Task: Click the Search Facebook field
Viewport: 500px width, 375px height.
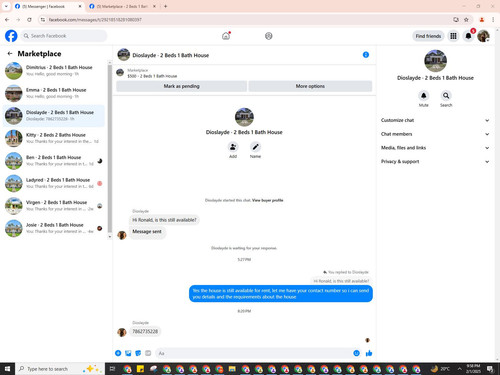Action: (64, 36)
